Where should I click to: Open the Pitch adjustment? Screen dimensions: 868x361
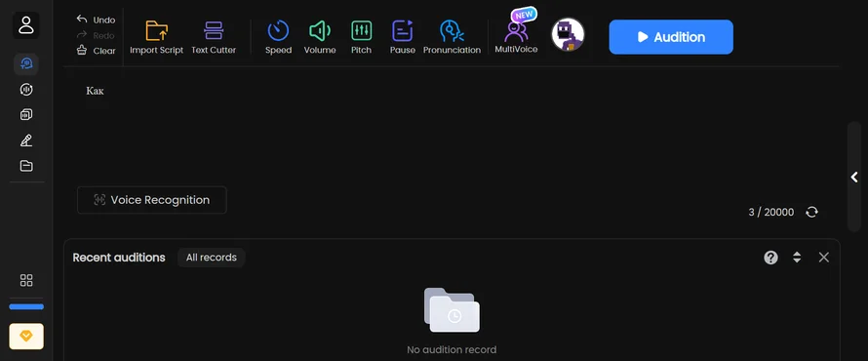[362, 37]
